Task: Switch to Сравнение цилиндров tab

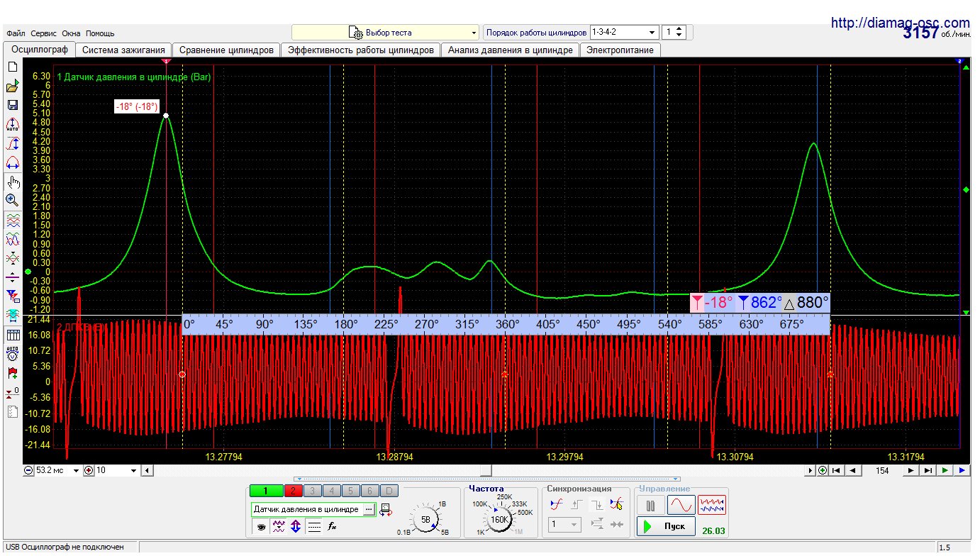Action: (226, 50)
